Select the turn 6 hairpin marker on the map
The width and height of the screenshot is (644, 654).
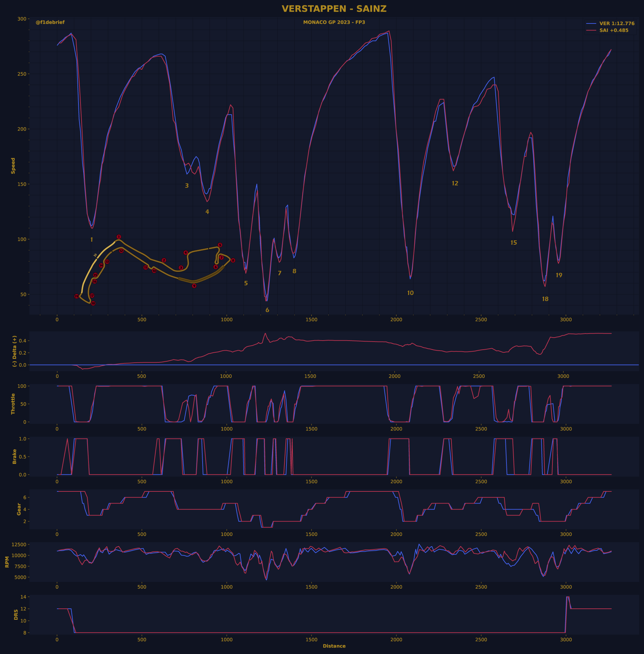(216, 267)
